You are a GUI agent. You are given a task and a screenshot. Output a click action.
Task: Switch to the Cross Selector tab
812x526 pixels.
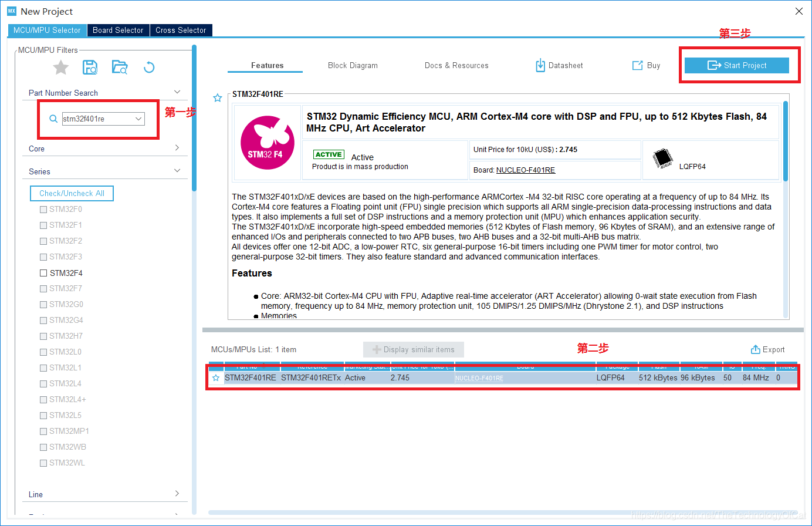(x=181, y=30)
